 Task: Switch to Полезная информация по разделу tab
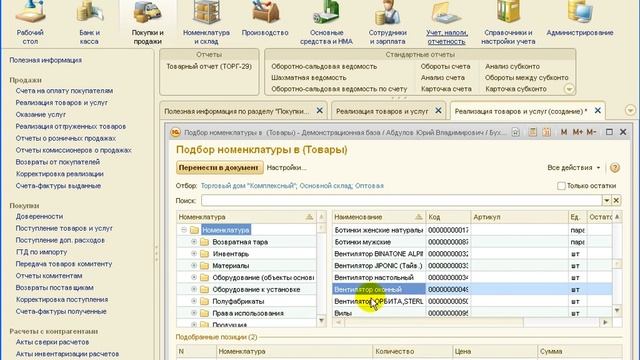click(237, 111)
